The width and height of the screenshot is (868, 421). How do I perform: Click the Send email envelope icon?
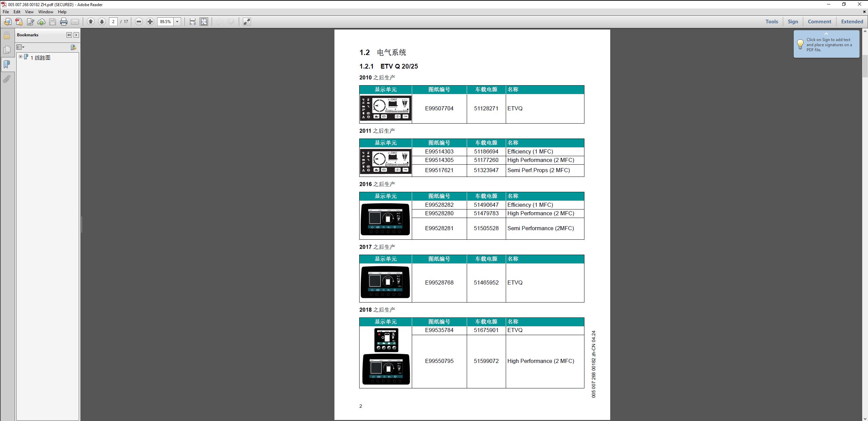[x=75, y=22]
